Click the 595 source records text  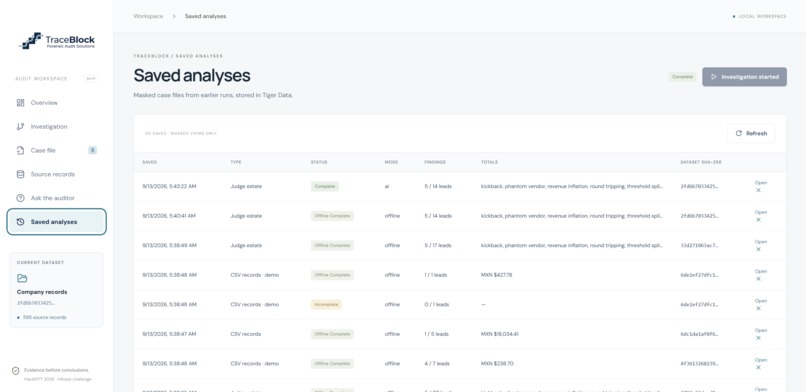(45, 318)
